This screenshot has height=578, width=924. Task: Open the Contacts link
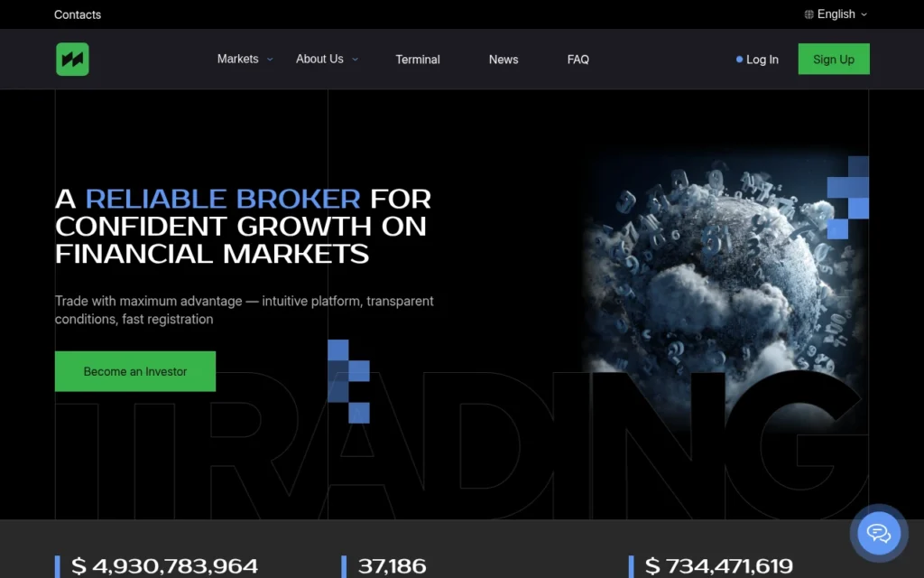point(78,14)
